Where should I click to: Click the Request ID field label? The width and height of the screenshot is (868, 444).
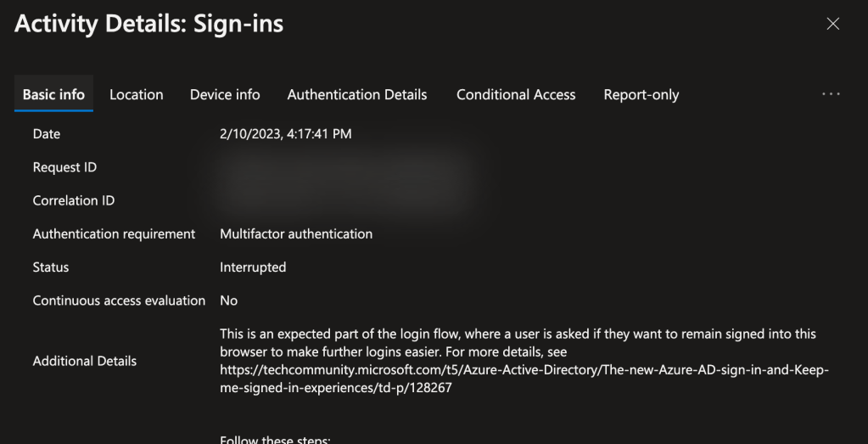pyautogui.click(x=64, y=167)
